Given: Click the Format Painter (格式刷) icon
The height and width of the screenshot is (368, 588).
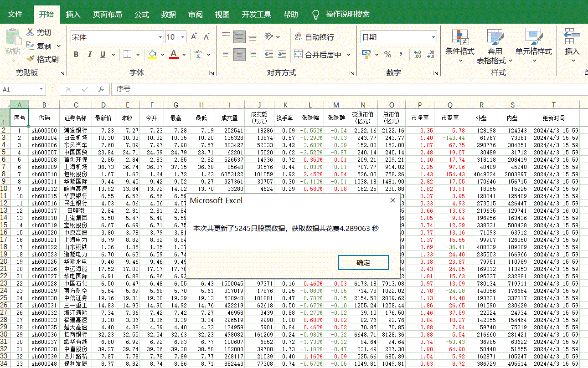Looking at the screenshot, I should [31, 59].
